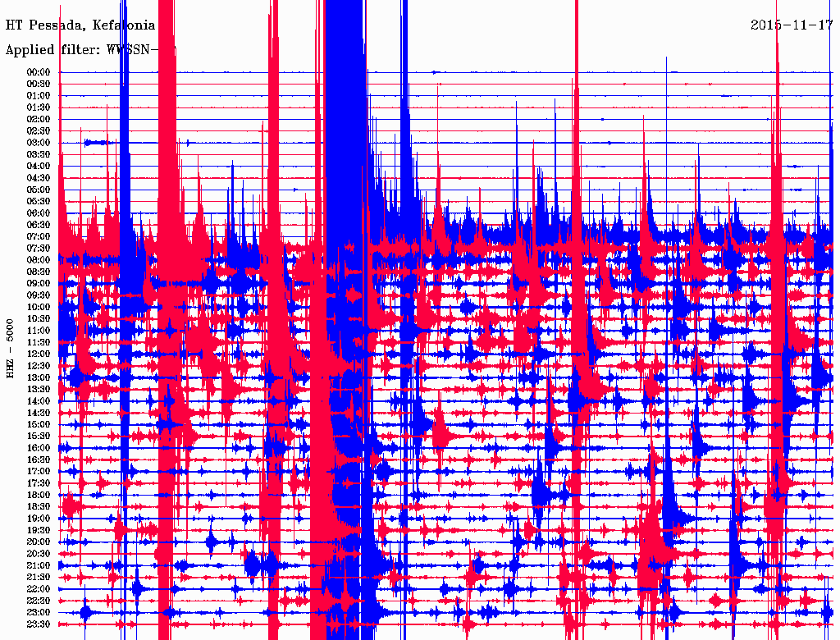The width and height of the screenshot is (840, 640).
Task: Click the 15:00 row label
Action: 39,424
